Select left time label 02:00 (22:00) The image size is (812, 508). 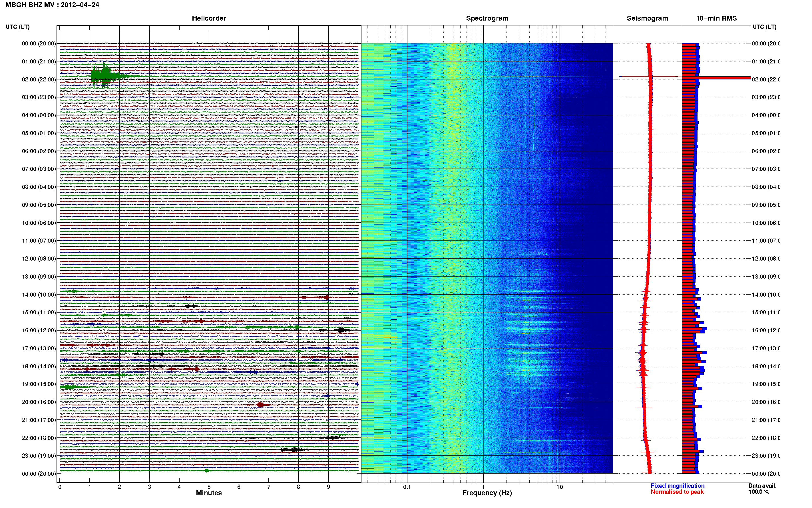click(39, 79)
